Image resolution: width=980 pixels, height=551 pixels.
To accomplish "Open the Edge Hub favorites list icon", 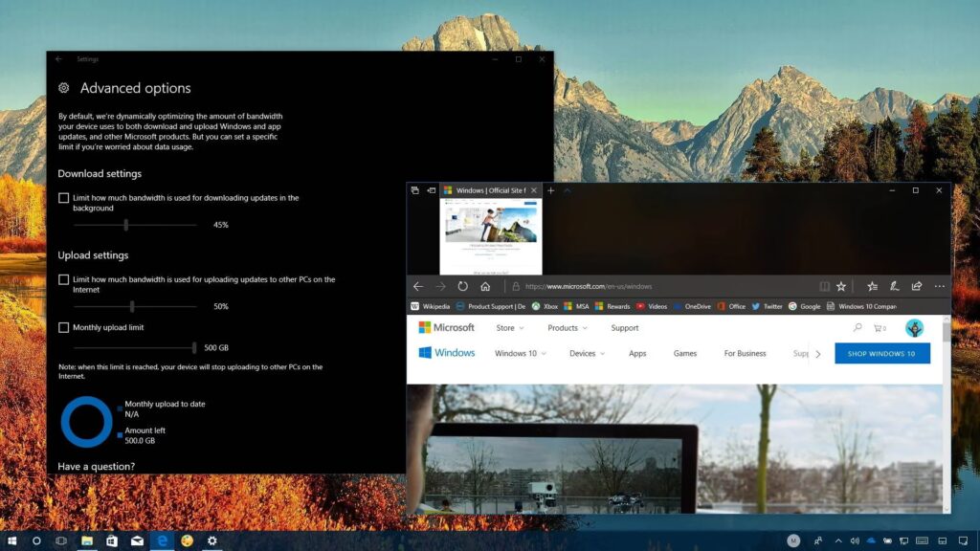I will pos(872,286).
